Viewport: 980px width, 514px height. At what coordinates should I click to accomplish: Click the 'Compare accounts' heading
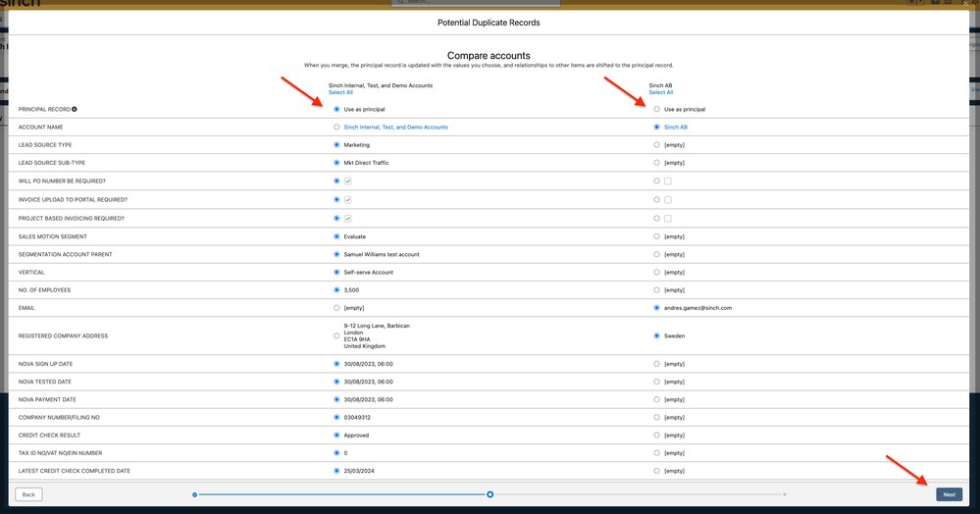click(489, 56)
